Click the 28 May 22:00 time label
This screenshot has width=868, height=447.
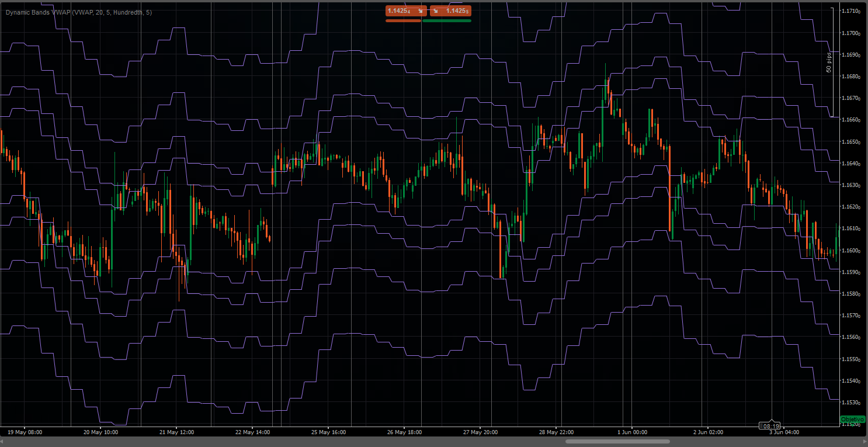[556, 432]
